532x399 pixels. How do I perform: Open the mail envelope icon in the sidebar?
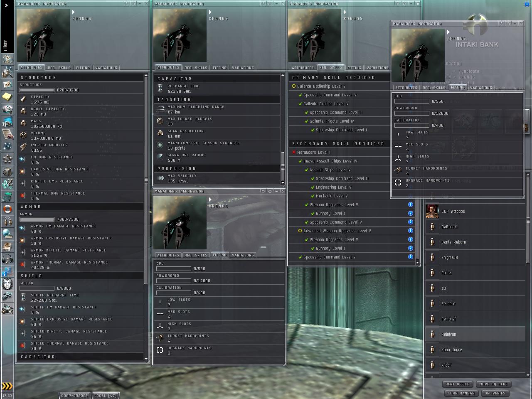coord(7,84)
